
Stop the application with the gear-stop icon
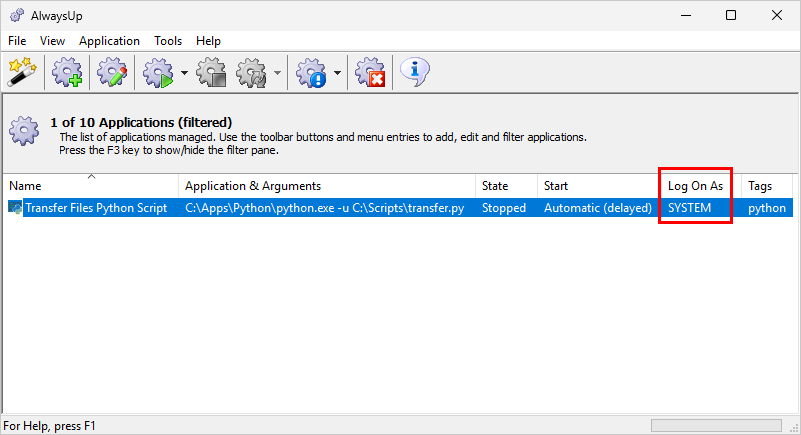[x=211, y=72]
